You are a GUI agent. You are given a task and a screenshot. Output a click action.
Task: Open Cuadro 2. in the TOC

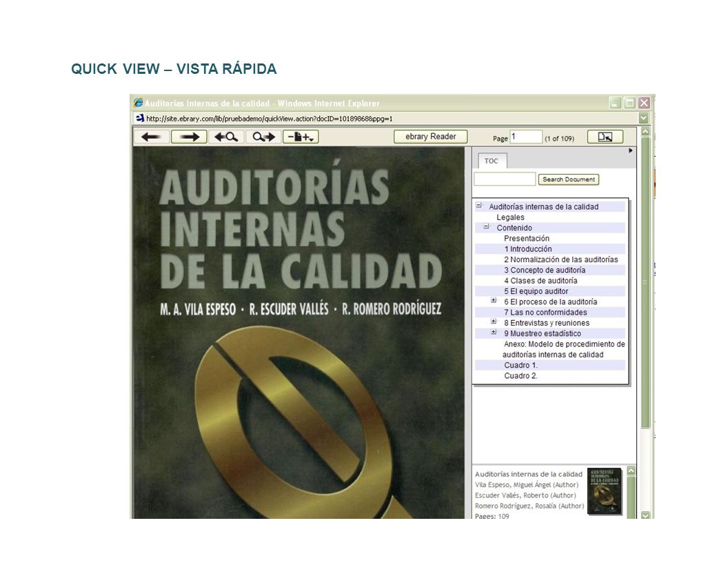[520, 376]
